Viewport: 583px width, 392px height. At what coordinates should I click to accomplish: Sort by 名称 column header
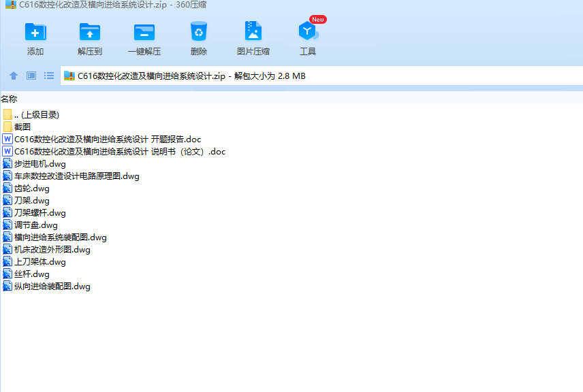click(x=9, y=99)
